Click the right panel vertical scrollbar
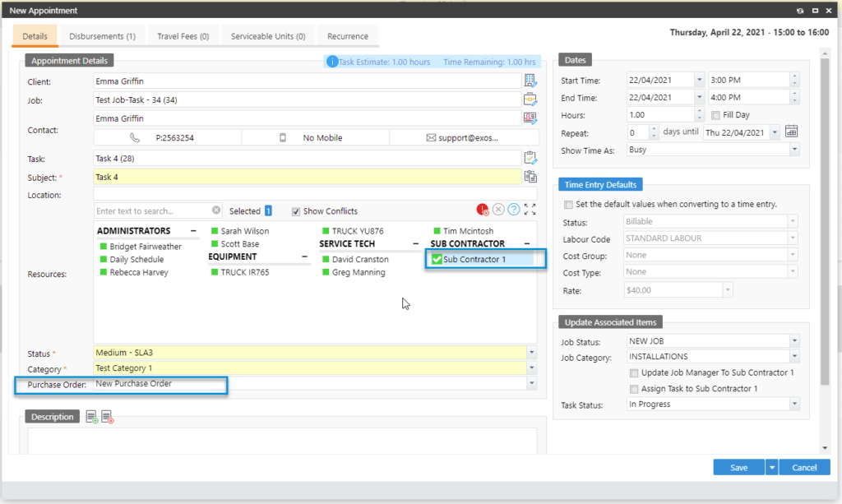Viewport: 842px width, 504px height. 826,221
